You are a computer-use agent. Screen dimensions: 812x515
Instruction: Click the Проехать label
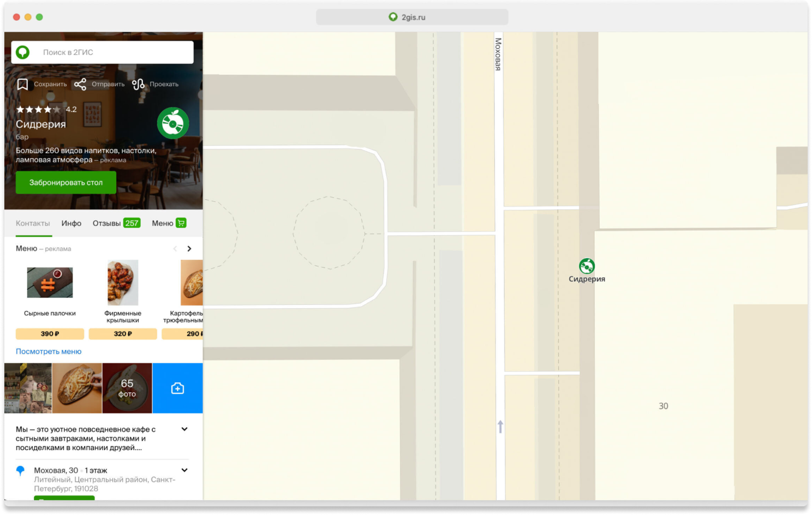164,85
